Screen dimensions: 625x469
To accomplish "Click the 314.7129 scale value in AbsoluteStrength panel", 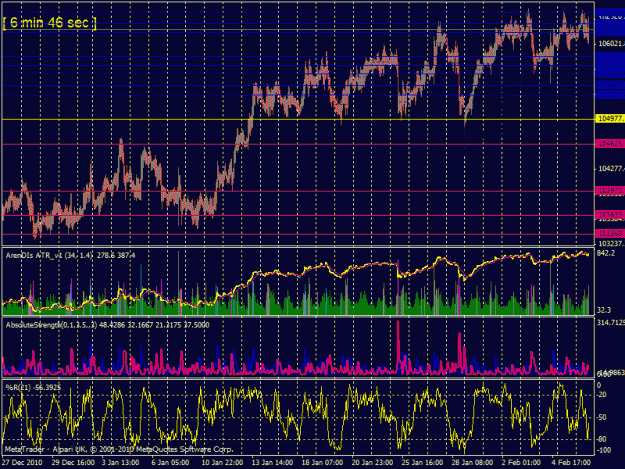I will pos(610,322).
